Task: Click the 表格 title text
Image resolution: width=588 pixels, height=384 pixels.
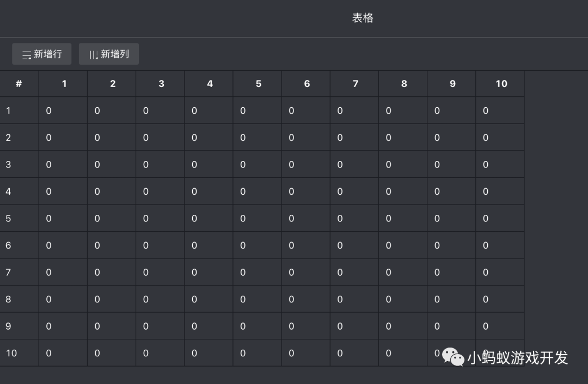Action: tap(363, 17)
